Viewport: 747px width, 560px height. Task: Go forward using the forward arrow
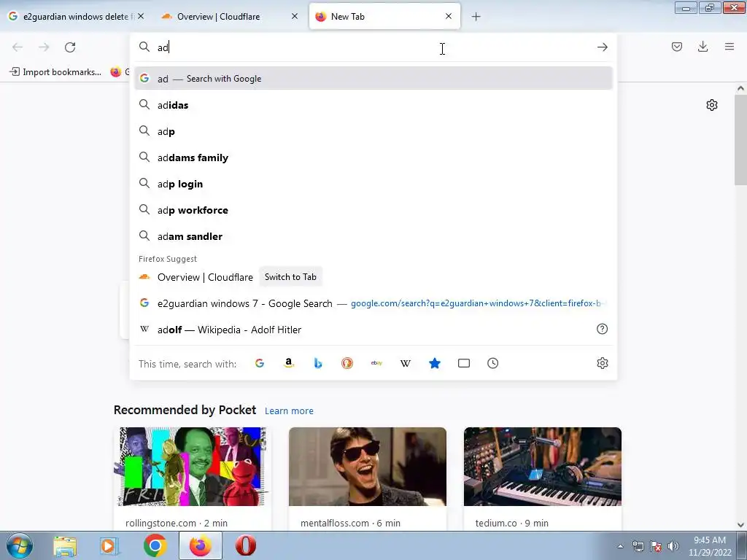[x=44, y=47]
